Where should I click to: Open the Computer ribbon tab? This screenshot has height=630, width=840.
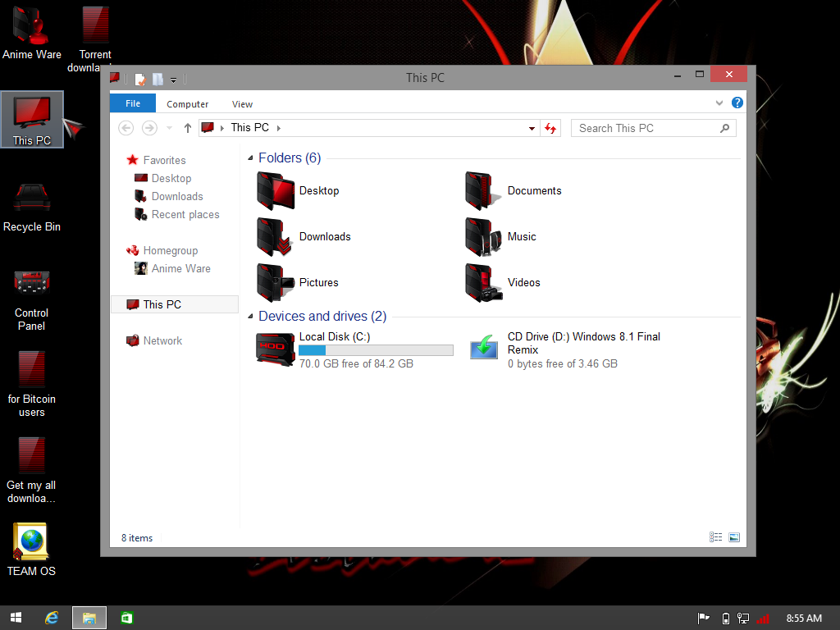188,104
